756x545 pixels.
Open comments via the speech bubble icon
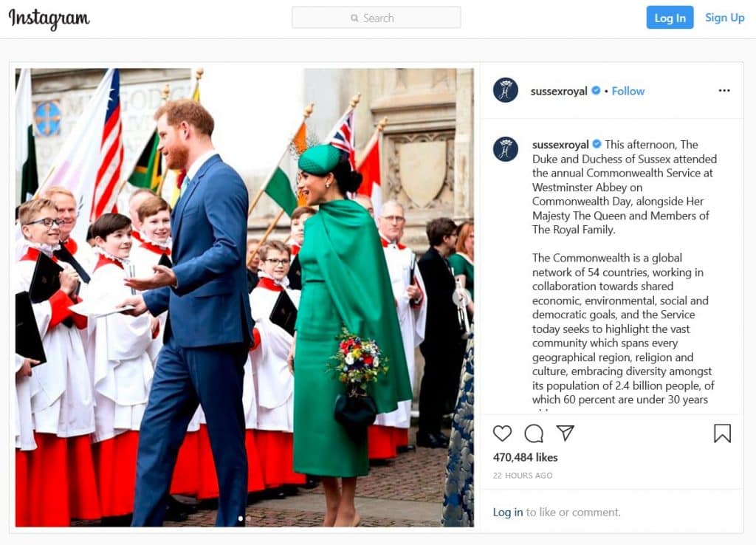click(534, 433)
